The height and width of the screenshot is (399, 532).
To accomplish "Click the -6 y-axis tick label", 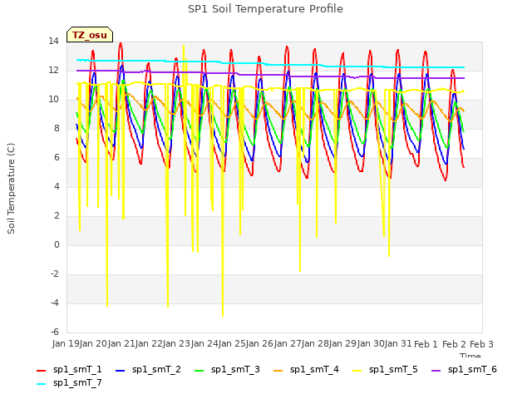I will point(55,332).
